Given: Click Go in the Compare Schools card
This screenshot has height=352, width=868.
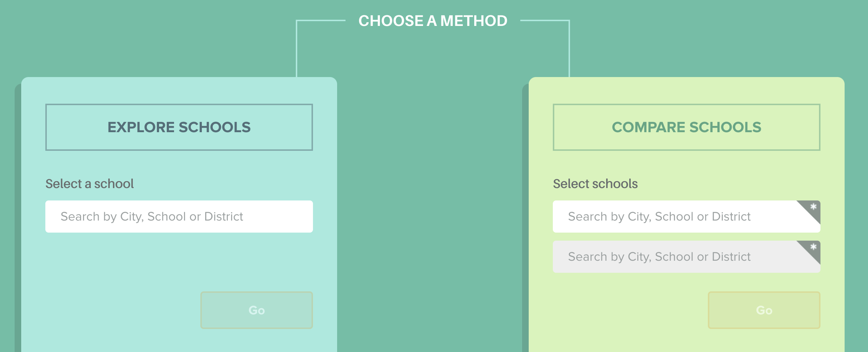Looking at the screenshot, I should [x=764, y=310].
